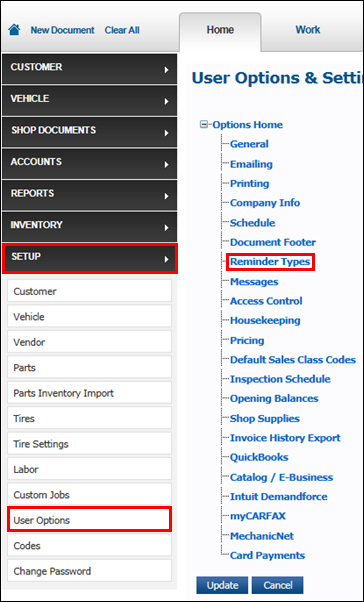Open Shop Supplies options
364x602 pixels.
[265, 418]
